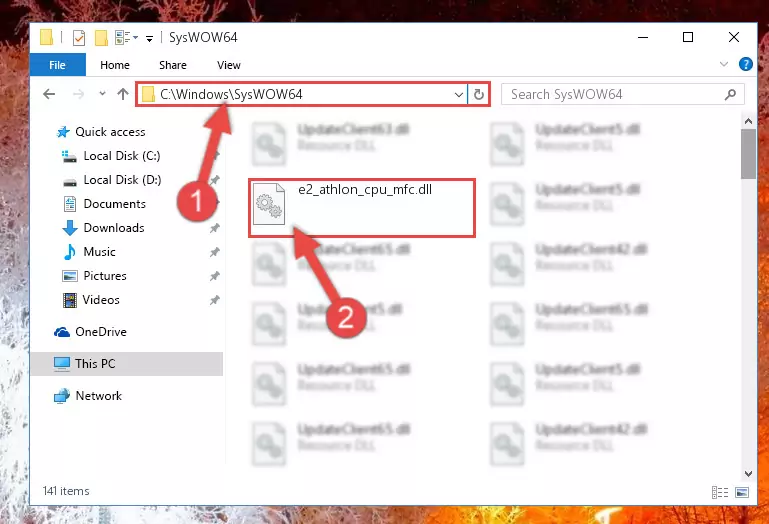The height and width of the screenshot is (524, 769).
Task: Switch to the View ribbon tab
Action: click(x=229, y=65)
